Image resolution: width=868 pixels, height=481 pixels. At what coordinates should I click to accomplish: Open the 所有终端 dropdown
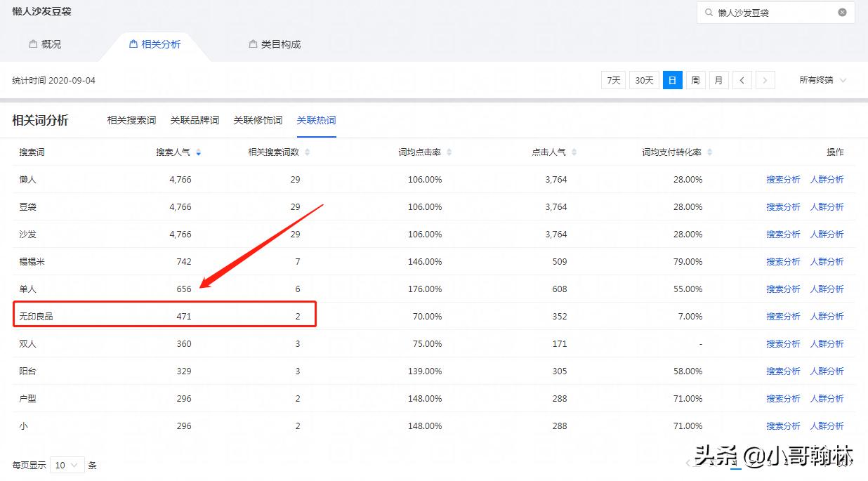[x=822, y=80]
